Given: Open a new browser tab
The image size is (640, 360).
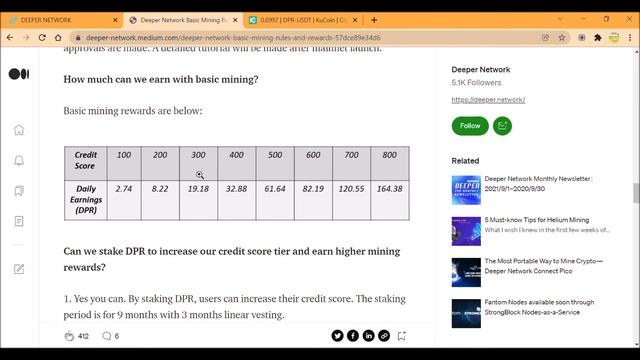Looking at the screenshot, I should (374, 20).
